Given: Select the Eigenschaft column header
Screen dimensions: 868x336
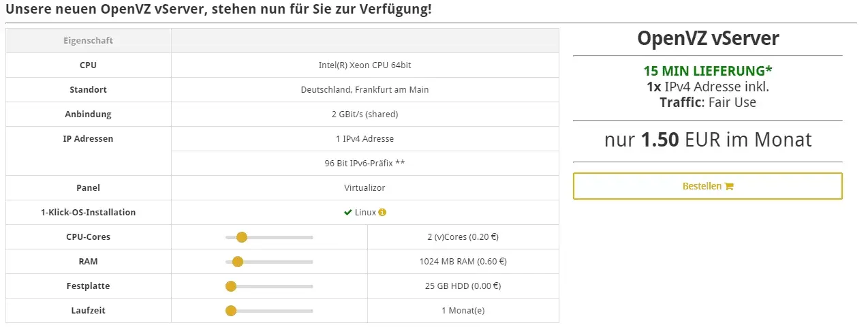Looking at the screenshot, I should click(x=89, y=41).
